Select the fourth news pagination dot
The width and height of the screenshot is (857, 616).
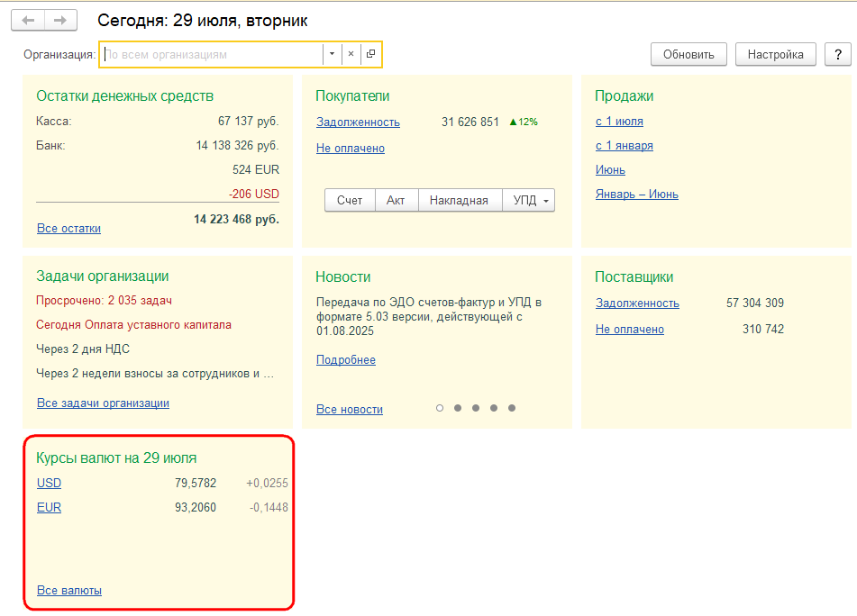pos(494,408)
